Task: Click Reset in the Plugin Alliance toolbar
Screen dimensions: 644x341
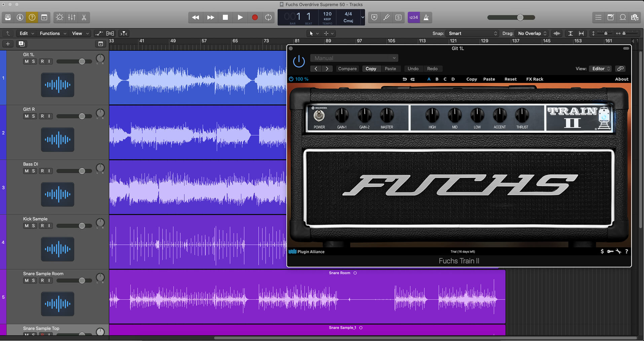Action: [x=510, y=79]
